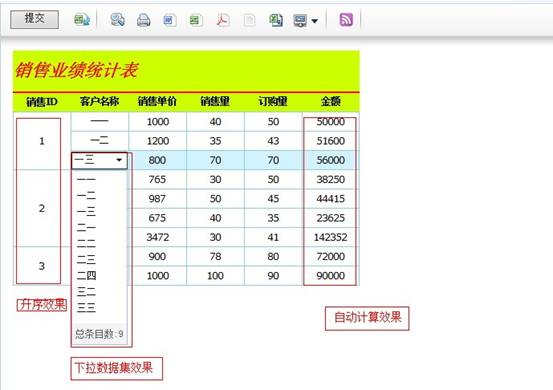The width and height of the screenshot is (553, 390).
Task: Select the sales ID cell 2
Action: pyautogui.click(x=42, y=208)
